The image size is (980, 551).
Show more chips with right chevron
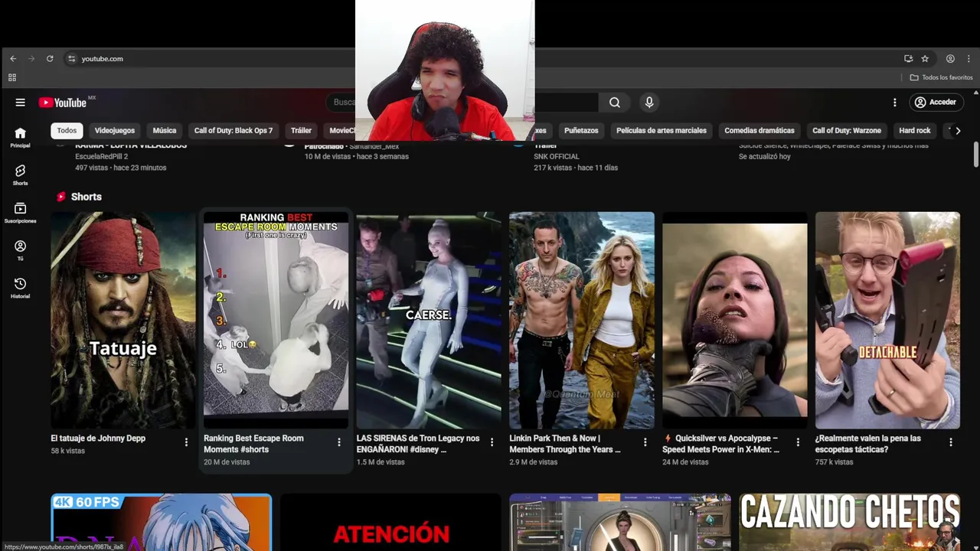[957, 131]
